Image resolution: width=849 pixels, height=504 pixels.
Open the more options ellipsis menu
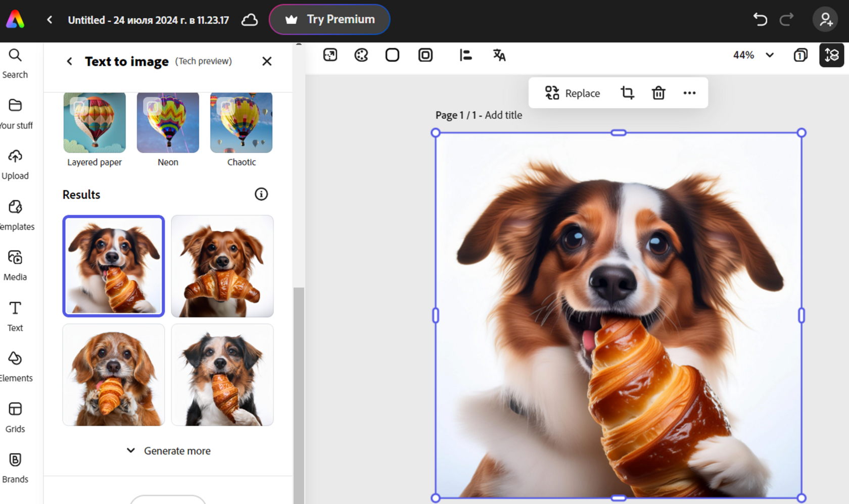[689, 93]
